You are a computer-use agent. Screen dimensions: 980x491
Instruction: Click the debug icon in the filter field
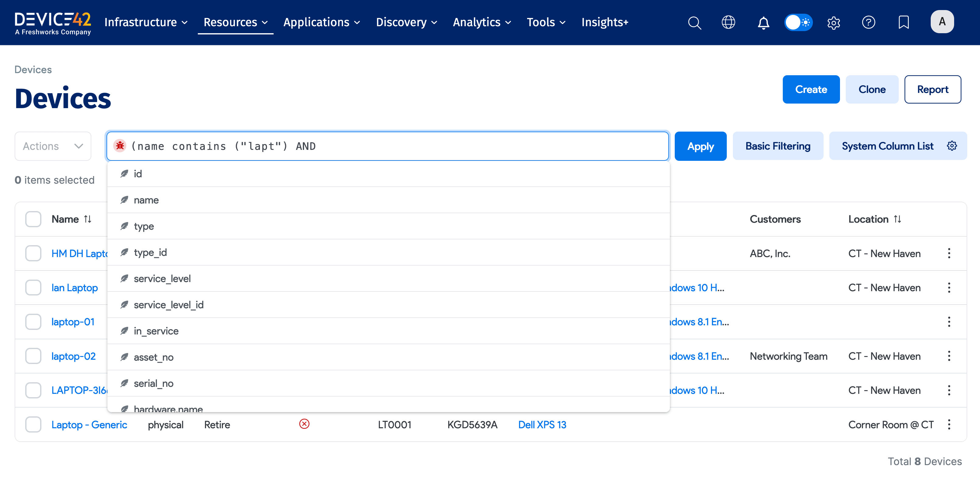point(120,145)
